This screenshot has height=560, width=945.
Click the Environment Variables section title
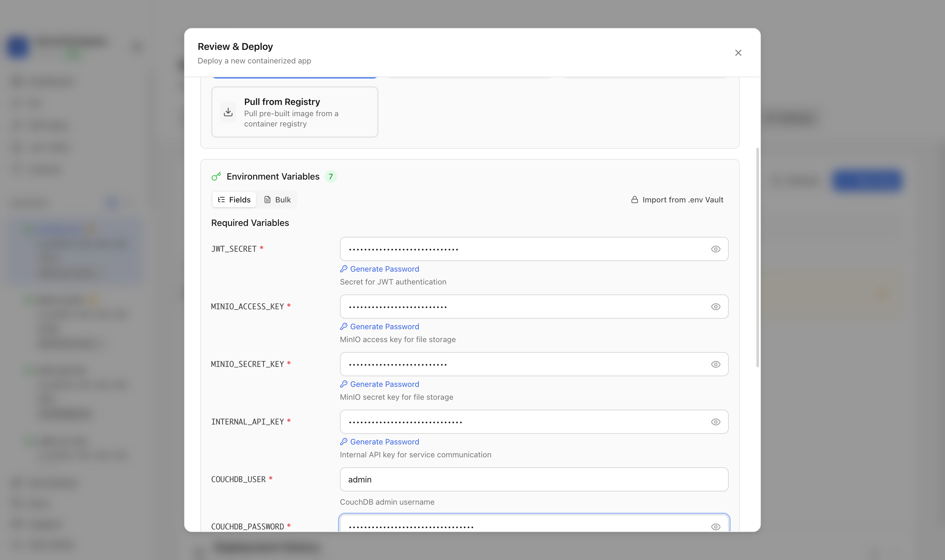click(273, 177)
